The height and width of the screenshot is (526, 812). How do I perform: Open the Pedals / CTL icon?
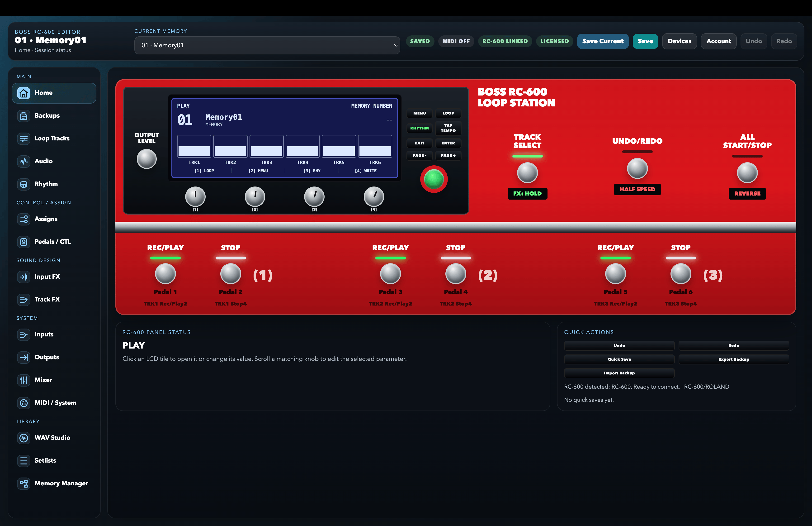pyautogui.click(x=24, y=242)
